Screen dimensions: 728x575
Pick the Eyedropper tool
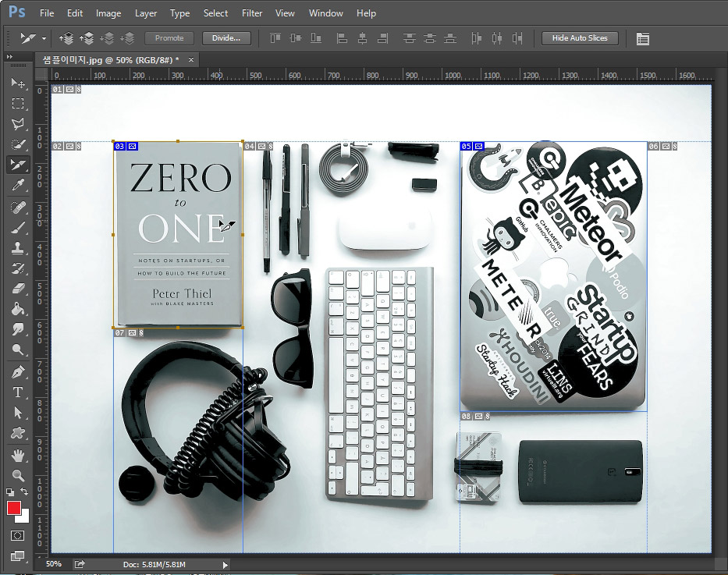pos(17,186)
